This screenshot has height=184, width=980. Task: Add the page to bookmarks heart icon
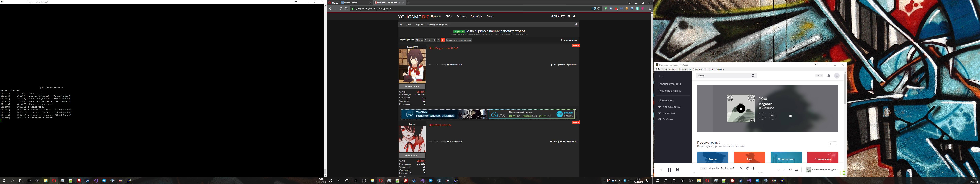(599, 8)
